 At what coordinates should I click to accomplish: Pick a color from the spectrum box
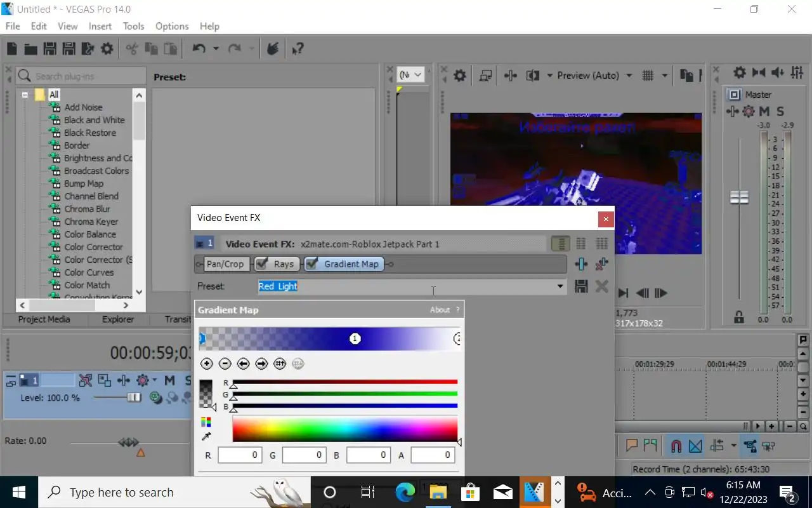tap(344, 429)
